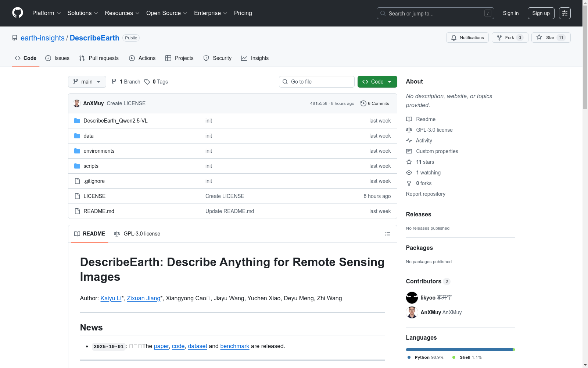This screenshot has height=368, width=588.
Task: Click the DescribeEarth_Qwen2.5-VL folder icon
Action: [77, 121]
